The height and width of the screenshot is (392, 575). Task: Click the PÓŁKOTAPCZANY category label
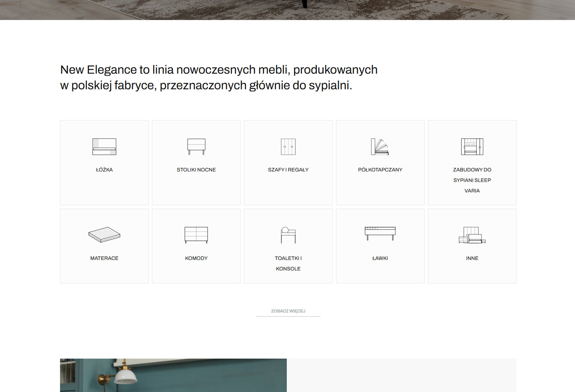[380, 170]
